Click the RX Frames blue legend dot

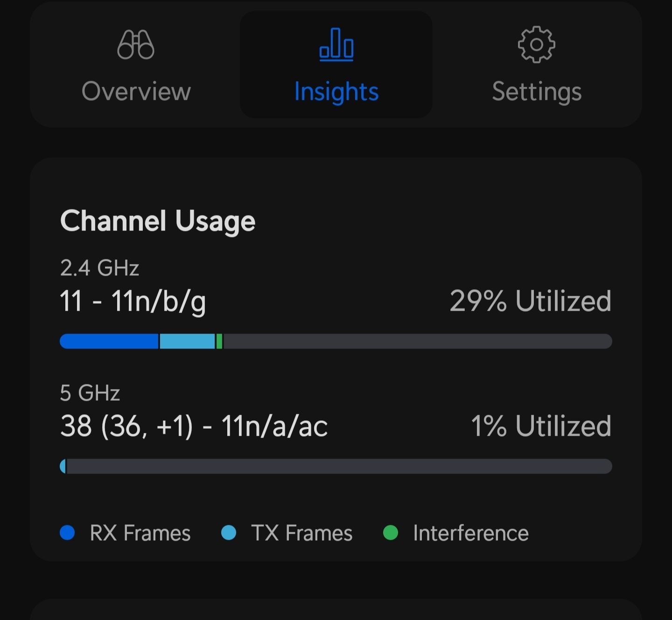point(68,533)
